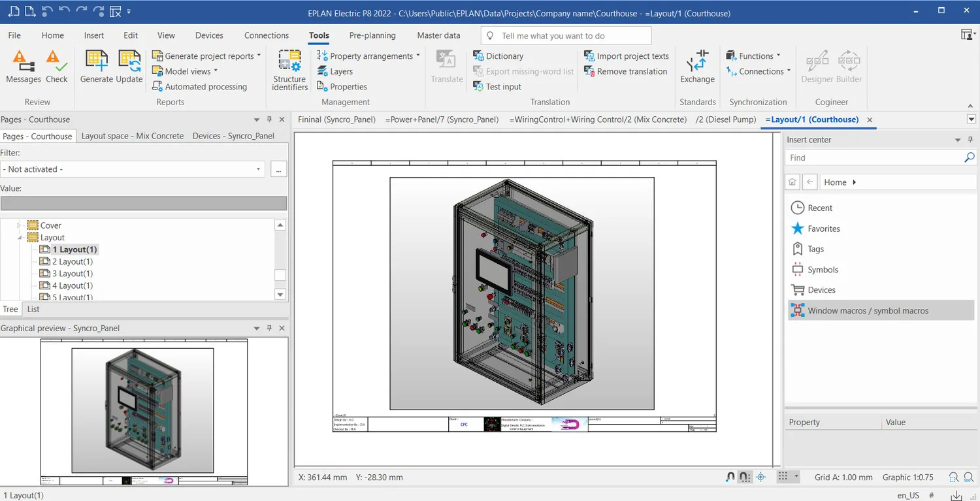Open Devices in Insert center
Screen dimensions: 980x501
coord(813,290)
